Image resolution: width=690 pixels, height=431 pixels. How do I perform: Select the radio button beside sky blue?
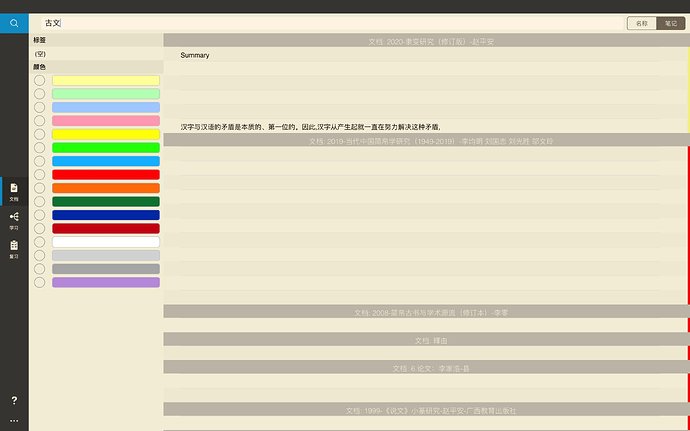coord(40,161)
